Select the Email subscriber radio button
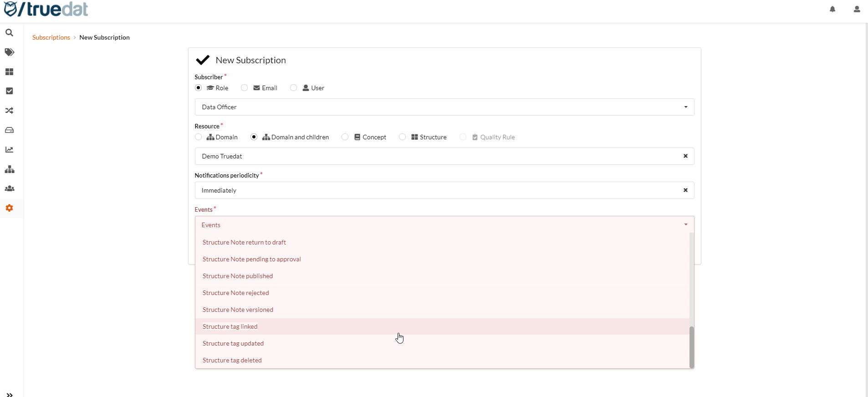 pos(245,88)
